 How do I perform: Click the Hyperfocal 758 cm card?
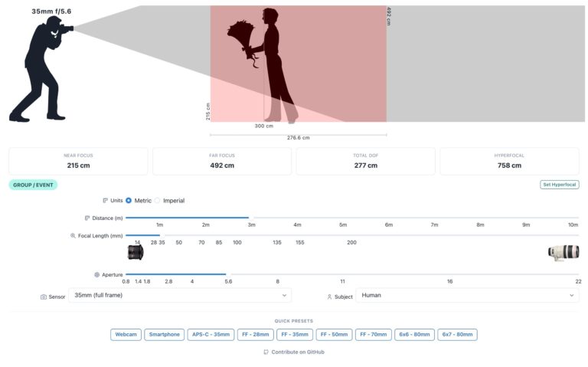509,162
